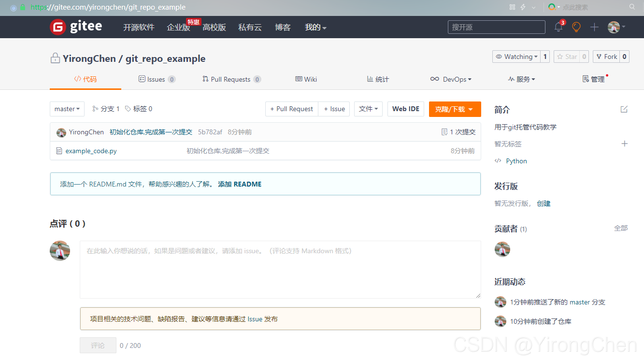Click the Issue 发布 link in notice
Image resolution: width=644 pixels, height=360 pixels.
(263, 319)
